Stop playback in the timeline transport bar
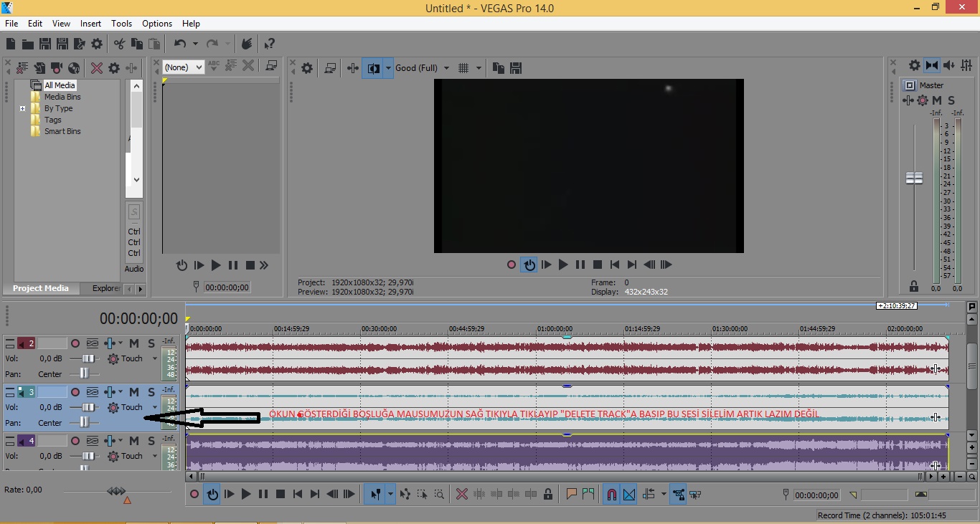980x524 pixels. click(281, 494)
